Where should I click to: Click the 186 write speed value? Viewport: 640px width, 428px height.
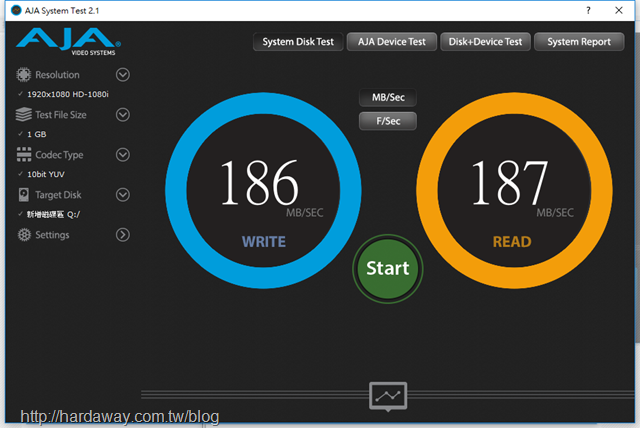click(260, 182)
